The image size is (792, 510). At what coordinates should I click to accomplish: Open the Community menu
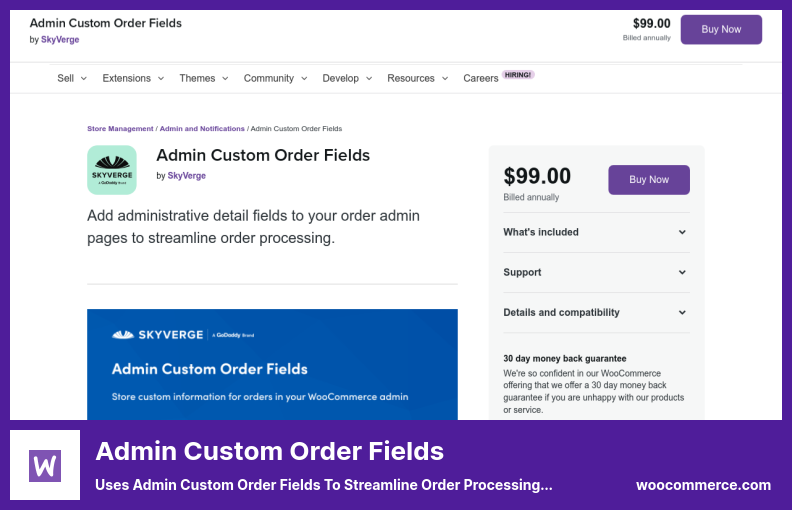coord(275,78)
